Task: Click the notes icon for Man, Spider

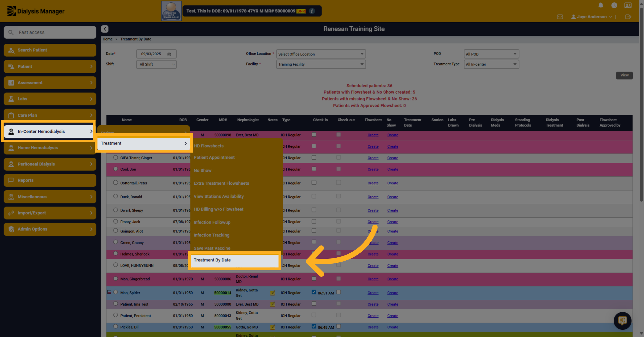Action: click(x=272, y=293)
